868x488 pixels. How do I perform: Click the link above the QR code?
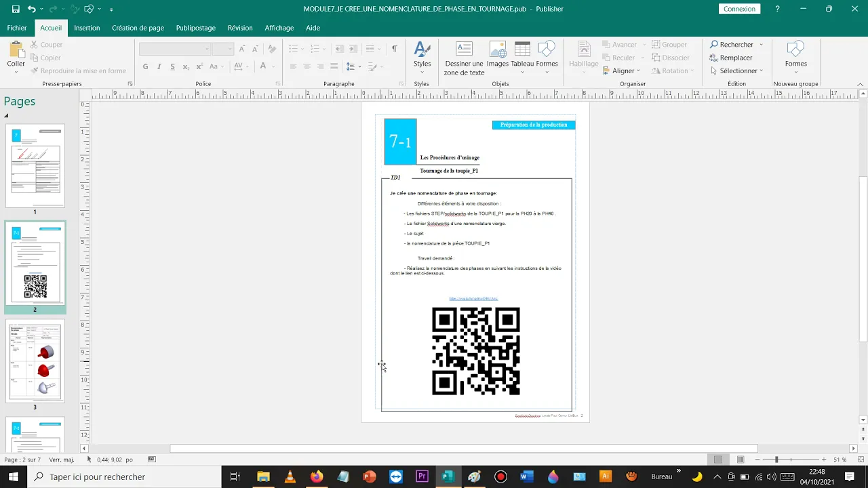473,299
